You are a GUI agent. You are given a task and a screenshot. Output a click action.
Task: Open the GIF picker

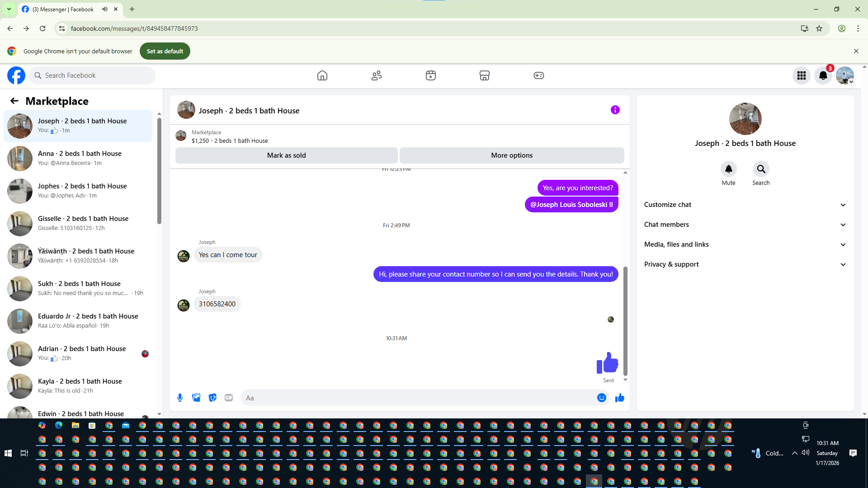(x=229, y=398)
